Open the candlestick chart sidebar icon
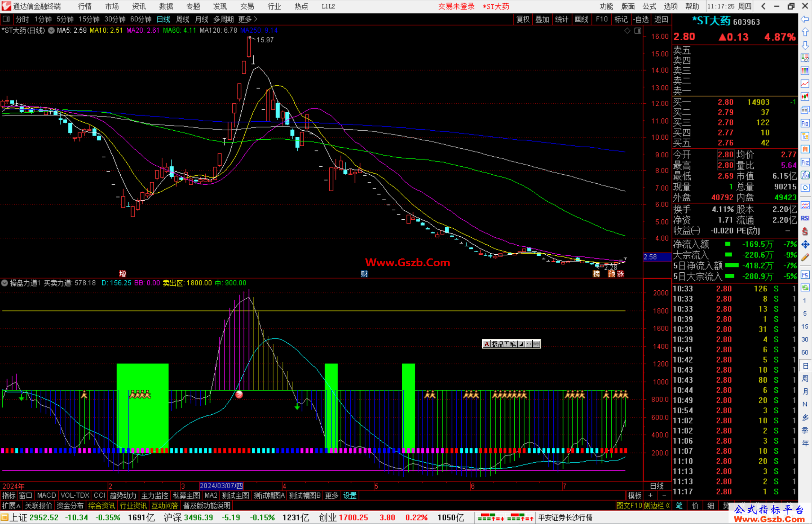Screen dimensions: 812x524 pyautogui.click(x=805, y=97)
